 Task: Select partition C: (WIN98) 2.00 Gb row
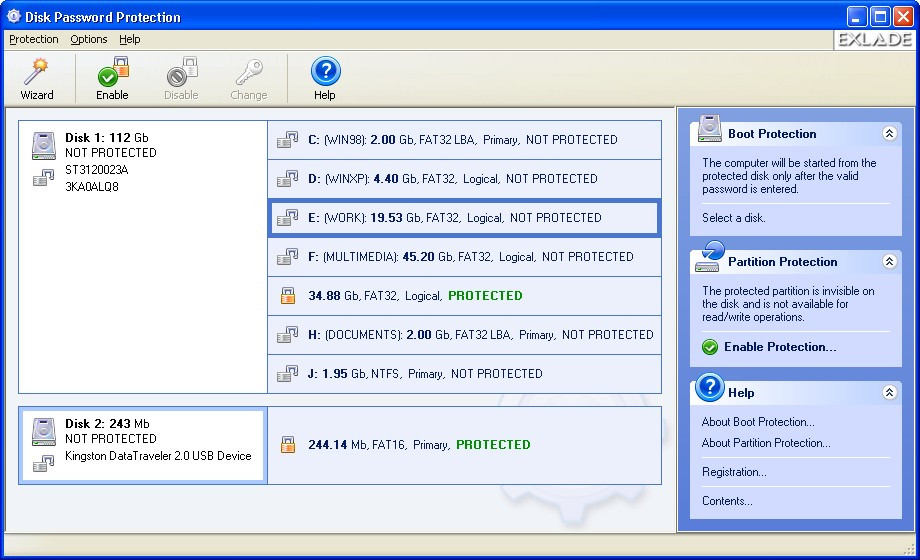(x=464, y=140)
